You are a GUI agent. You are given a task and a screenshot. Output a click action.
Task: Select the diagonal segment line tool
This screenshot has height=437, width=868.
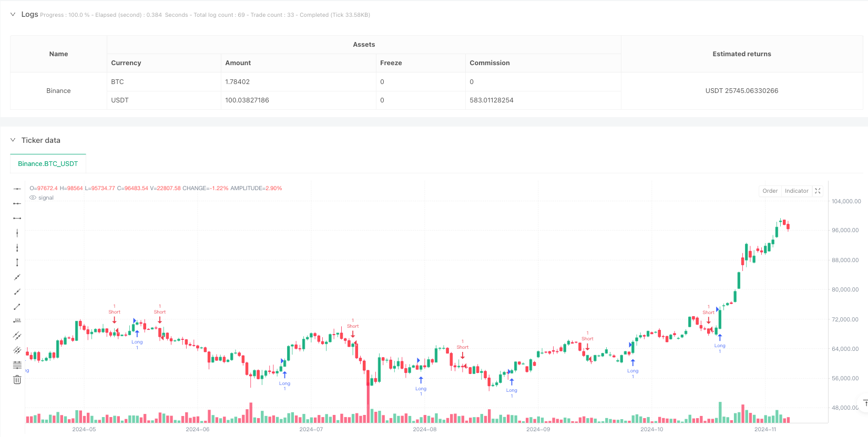[x=17, y=306]
